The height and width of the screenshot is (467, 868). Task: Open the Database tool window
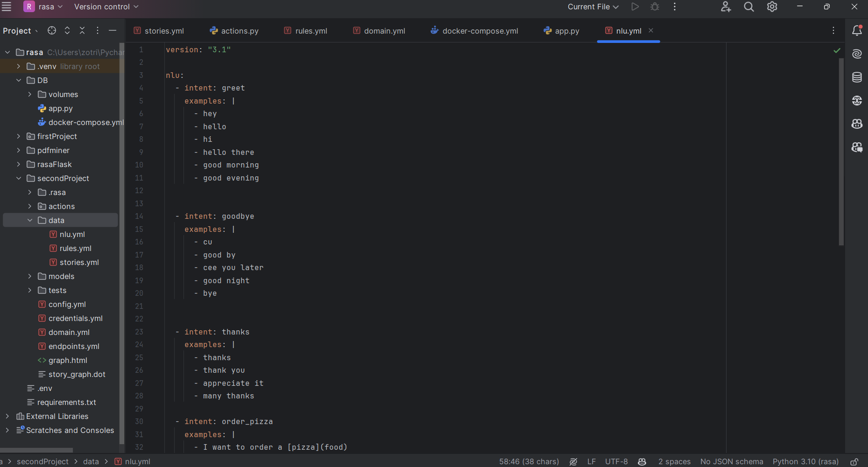click(x=857, y=77)
